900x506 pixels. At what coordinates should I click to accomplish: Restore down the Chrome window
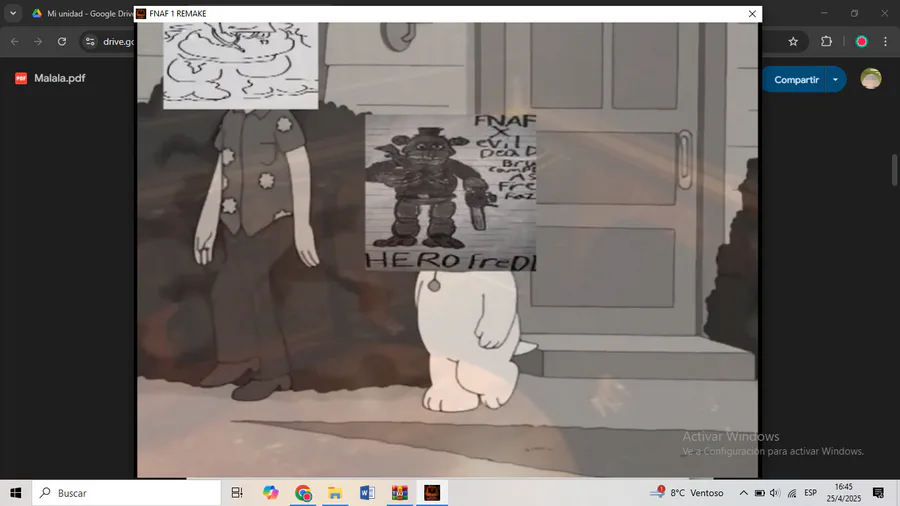tap(855, 13)
